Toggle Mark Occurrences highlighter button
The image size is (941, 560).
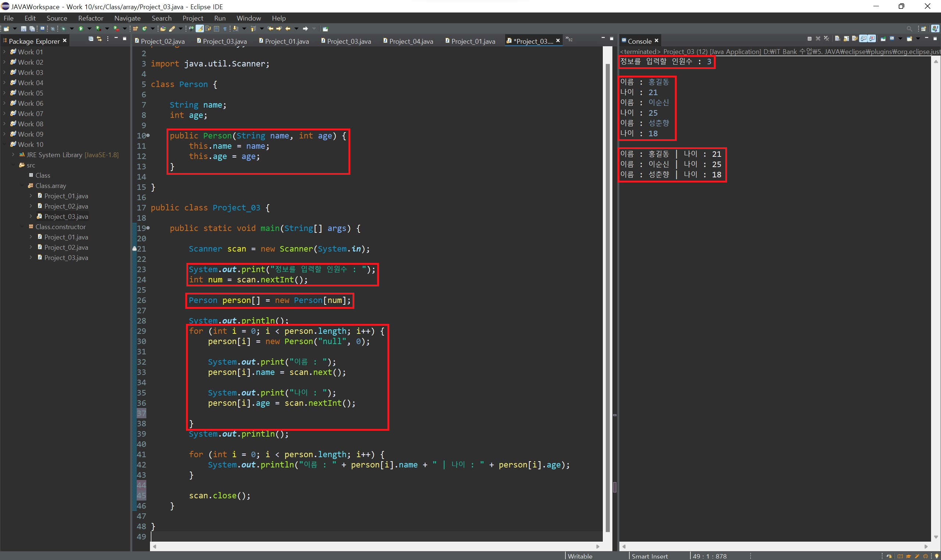pyautogui.click(x=200, y=29)
